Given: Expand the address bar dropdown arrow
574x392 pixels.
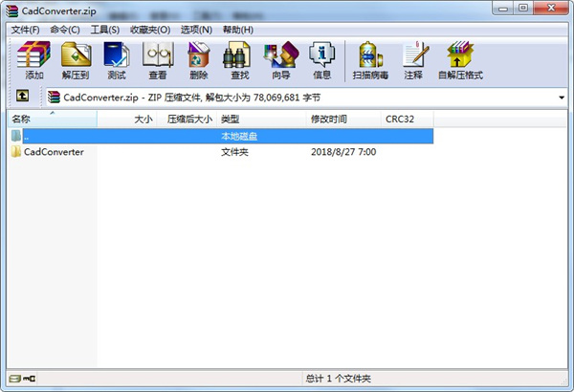Looking at the screenshot, I should 562,98.
